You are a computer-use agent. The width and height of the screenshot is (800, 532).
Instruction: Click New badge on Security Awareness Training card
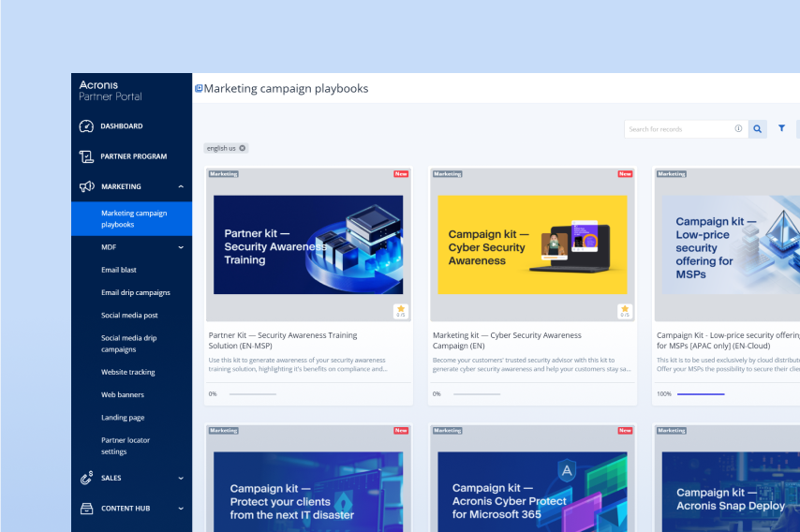pyautogui.click(x=401, y=174)
